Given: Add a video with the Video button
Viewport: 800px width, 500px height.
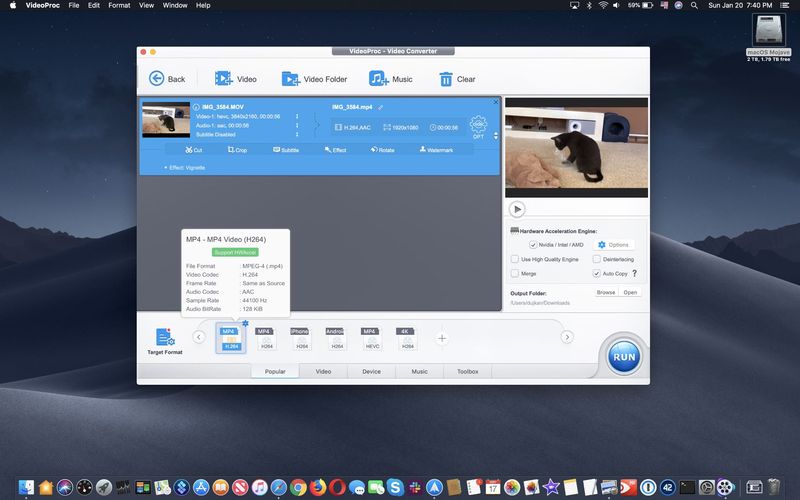Looking at the screenshot, I should pyautogui.click(x=235, y=79).
